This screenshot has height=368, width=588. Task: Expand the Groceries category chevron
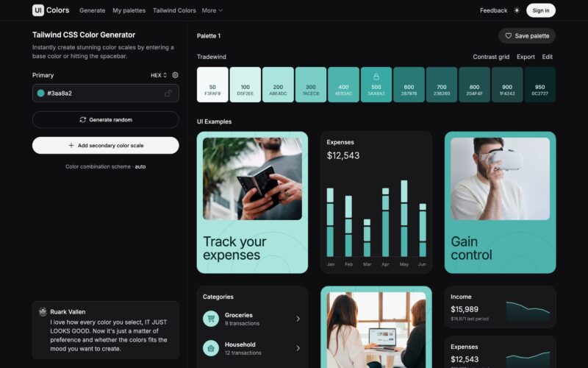click(298, 319)
